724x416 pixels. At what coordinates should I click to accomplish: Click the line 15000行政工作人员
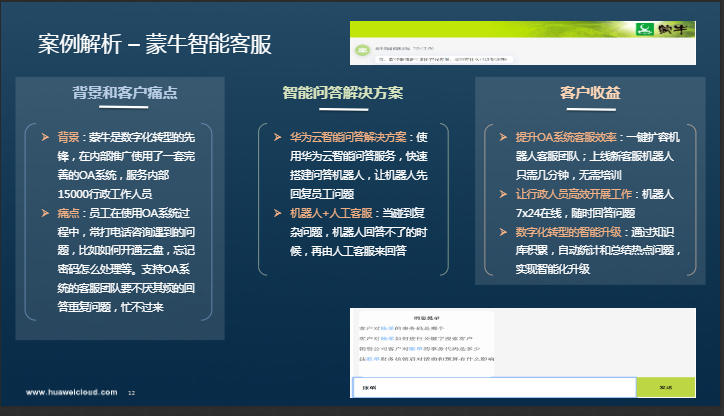[105, 194]
